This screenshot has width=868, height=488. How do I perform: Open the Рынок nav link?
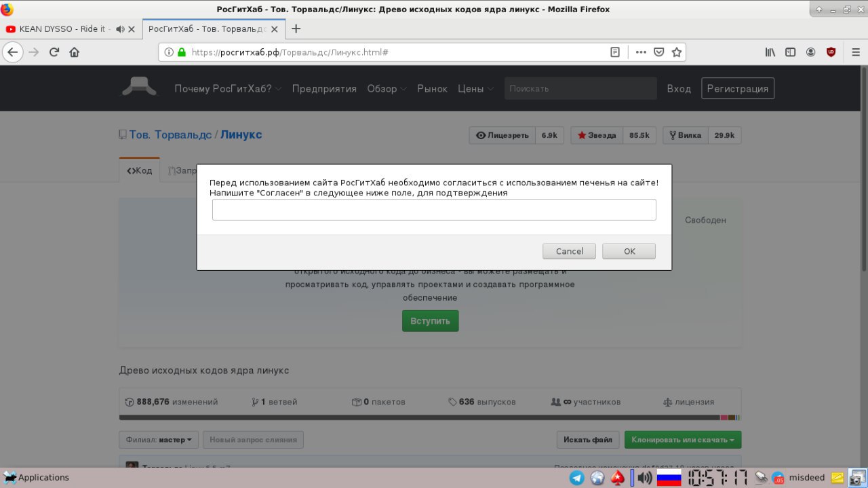(432, 89)
